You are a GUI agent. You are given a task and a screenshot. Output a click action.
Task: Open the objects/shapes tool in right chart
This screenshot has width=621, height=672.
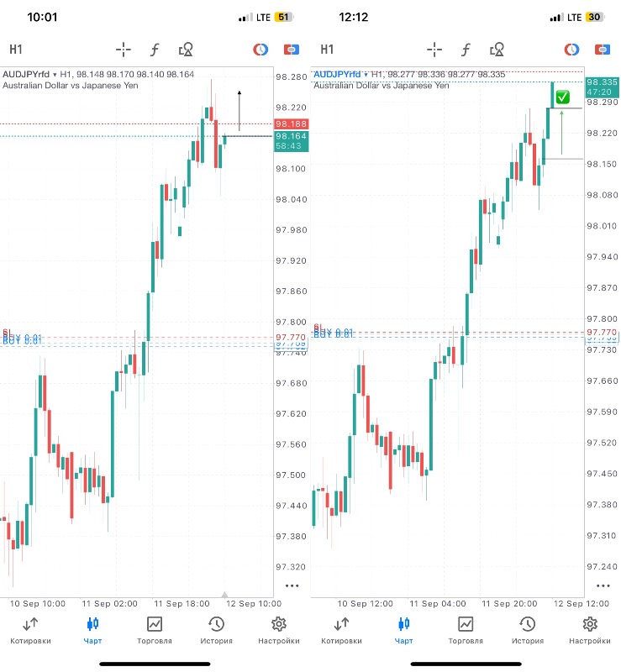tap(497, 50)
